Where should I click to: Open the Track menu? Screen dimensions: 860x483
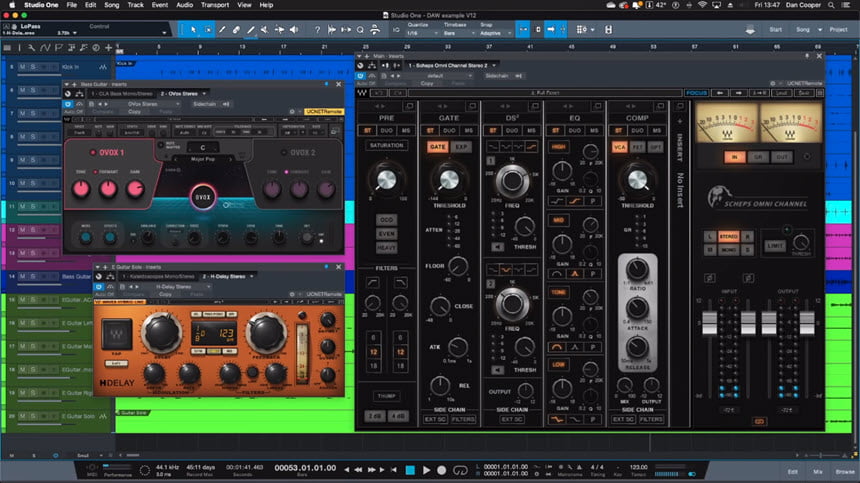pos(135,5)
